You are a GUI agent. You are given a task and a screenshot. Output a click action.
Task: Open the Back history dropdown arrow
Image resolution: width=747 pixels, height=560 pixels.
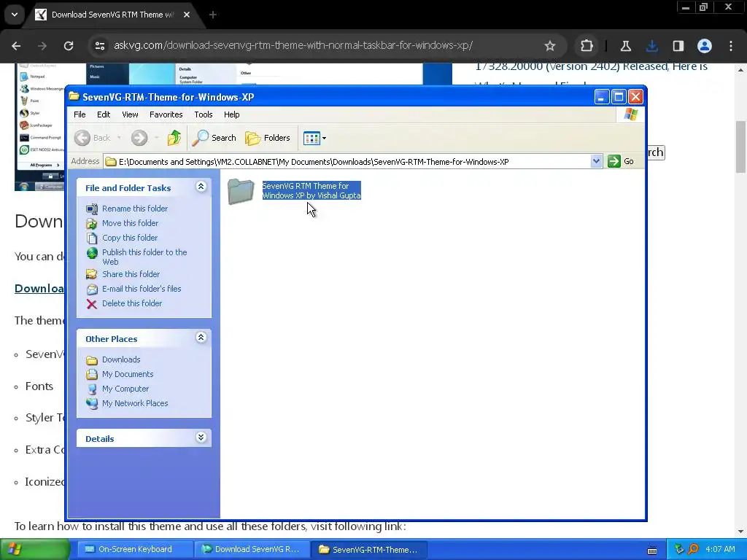119,138
